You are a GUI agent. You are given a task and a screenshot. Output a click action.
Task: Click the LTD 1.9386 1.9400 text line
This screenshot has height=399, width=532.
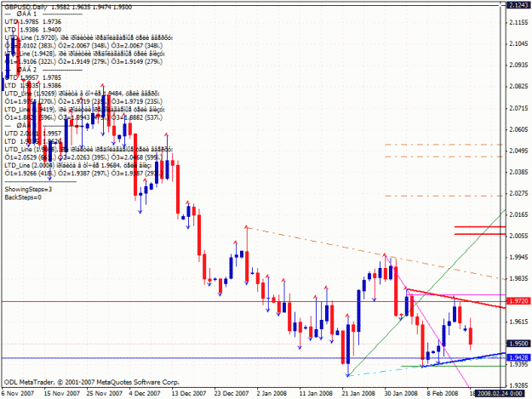point(33,30)
